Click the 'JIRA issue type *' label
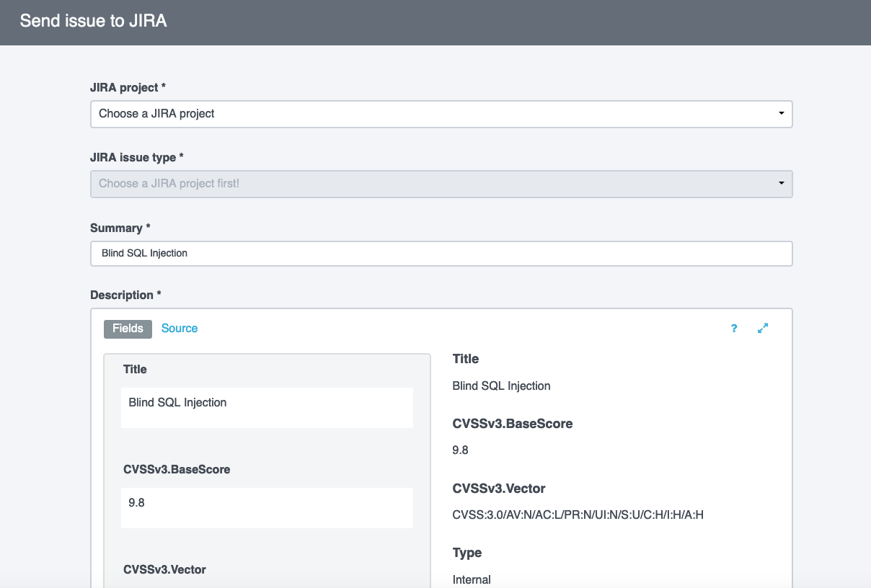871x588 pixels. [137, 157]
